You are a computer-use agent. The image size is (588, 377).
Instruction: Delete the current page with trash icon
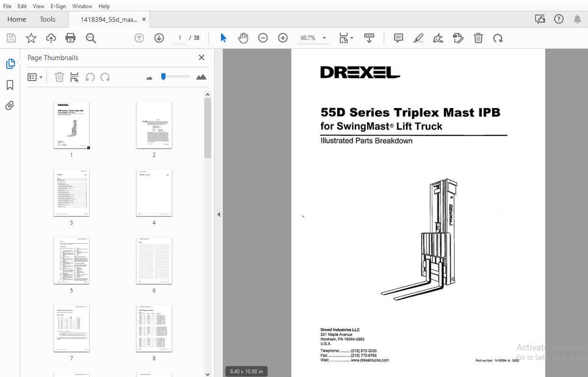click(x=478, y=38)
